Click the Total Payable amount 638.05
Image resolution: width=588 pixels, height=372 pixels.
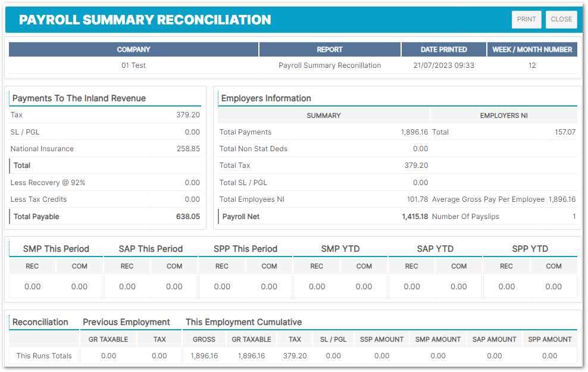click(x=187, y=217)
